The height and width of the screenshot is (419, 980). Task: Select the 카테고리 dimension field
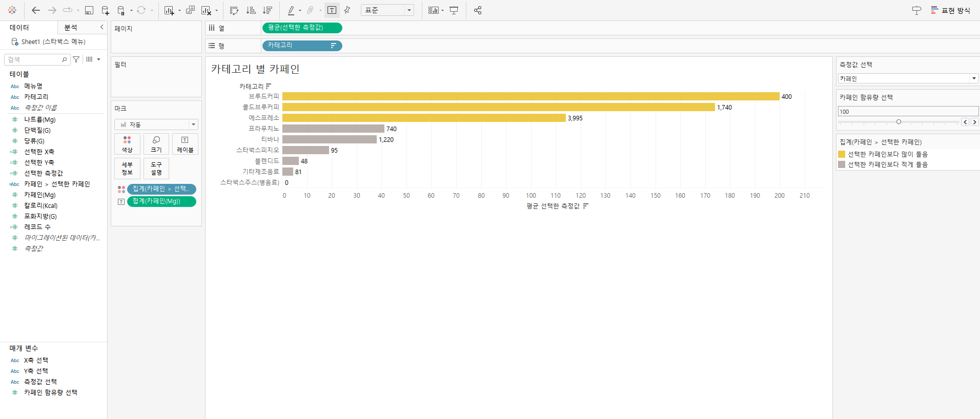(x=36, y=97)
